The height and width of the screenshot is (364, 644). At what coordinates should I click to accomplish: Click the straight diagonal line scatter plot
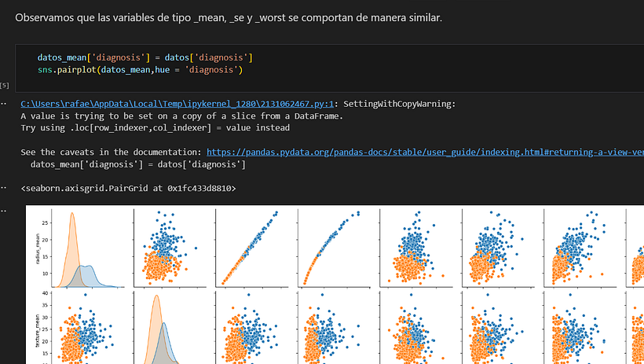point(252,248)
